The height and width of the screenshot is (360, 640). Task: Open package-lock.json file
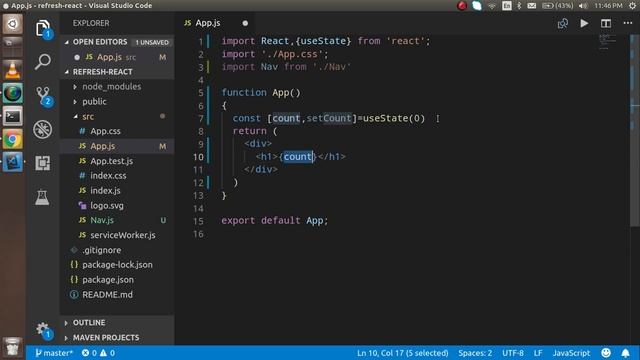pos(117,265)
